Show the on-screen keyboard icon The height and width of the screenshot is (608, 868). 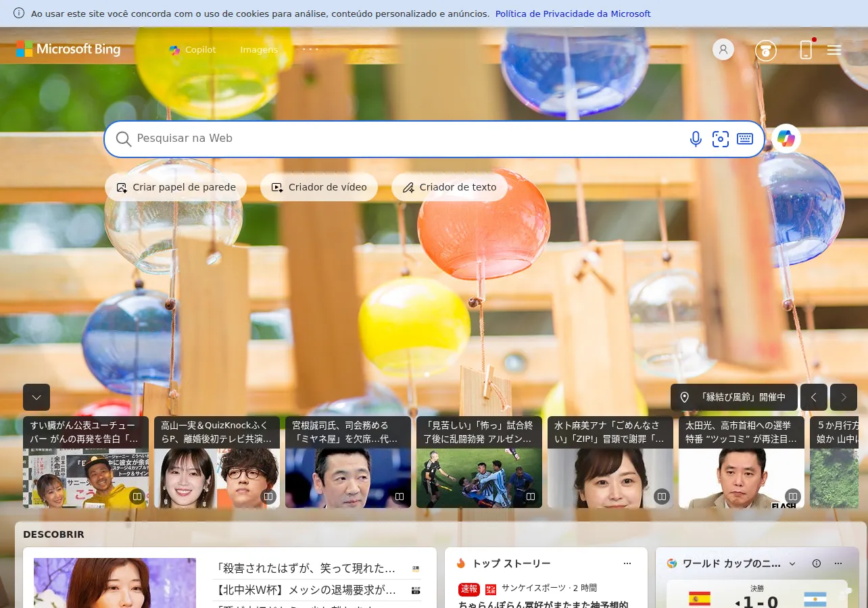click(x=745, y=138)
